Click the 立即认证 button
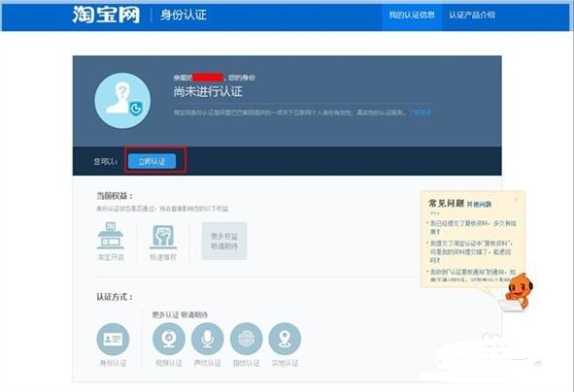Screen dimensions: 574x392 (152, 161)
